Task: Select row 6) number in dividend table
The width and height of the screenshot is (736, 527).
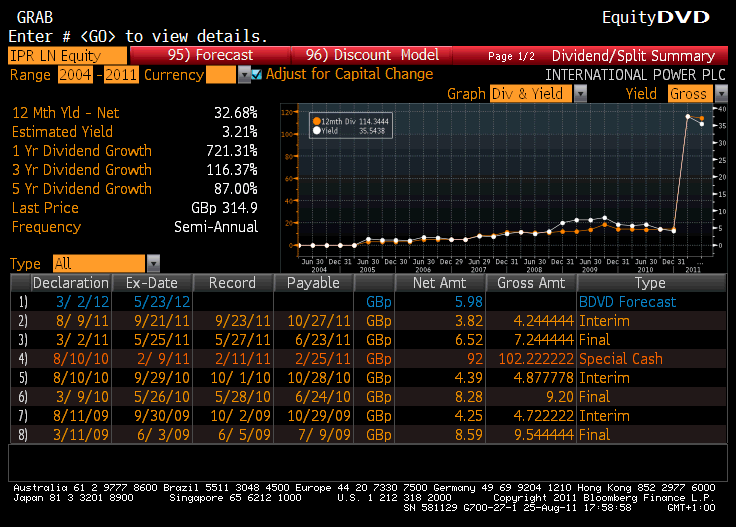Action: click(23, 397)
